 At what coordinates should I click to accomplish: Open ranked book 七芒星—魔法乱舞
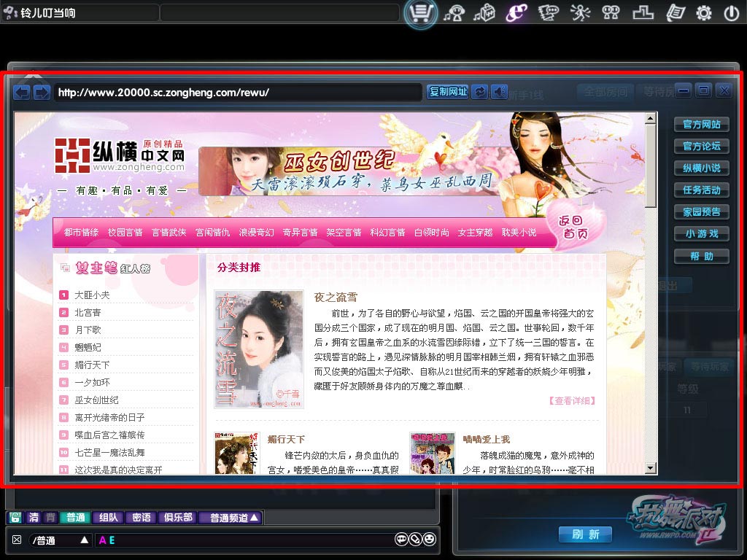tap(109, 452)
